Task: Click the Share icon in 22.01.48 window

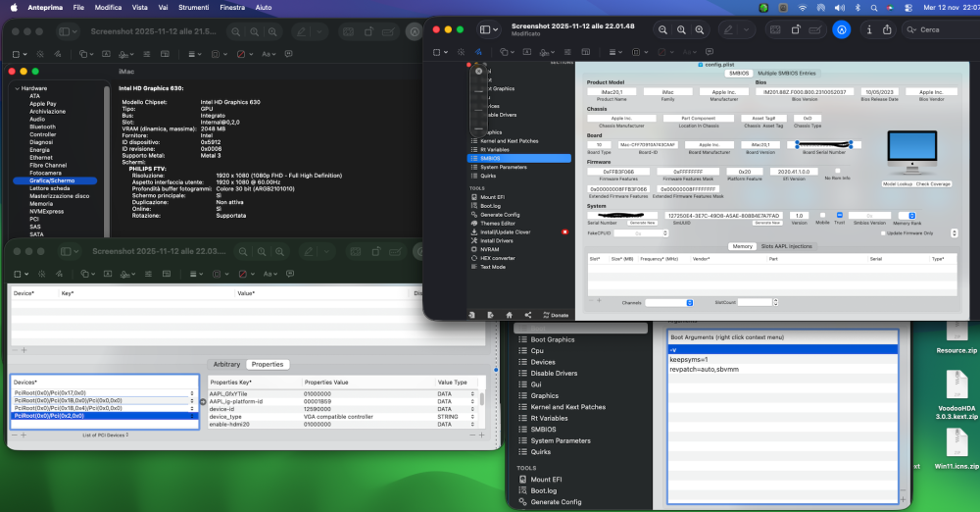Action: click(887, 29)
